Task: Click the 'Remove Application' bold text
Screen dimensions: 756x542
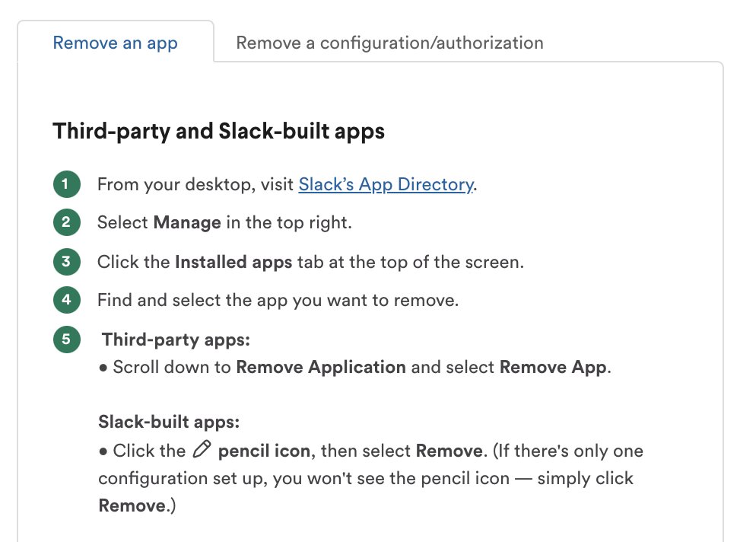Action: [x=321, y=367]
